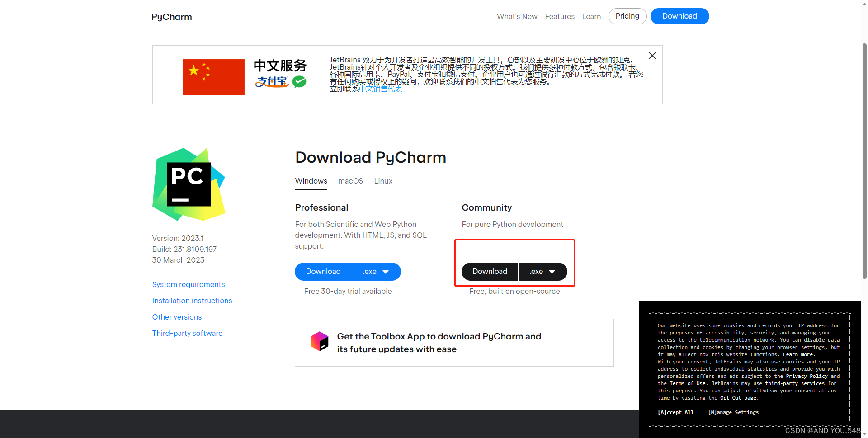Viewport: 868px width, 438px height.
Task: Switch to the macOS tab
Action: coord(350,181)
